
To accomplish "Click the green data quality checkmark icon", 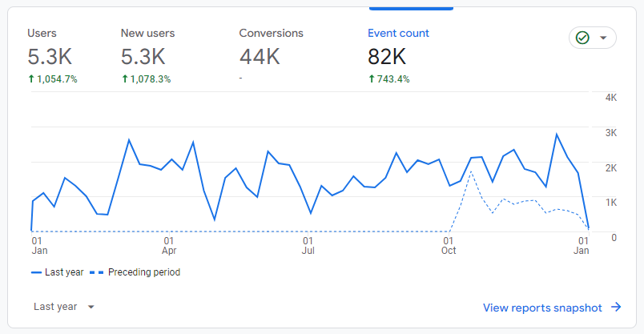I will 582,38.
